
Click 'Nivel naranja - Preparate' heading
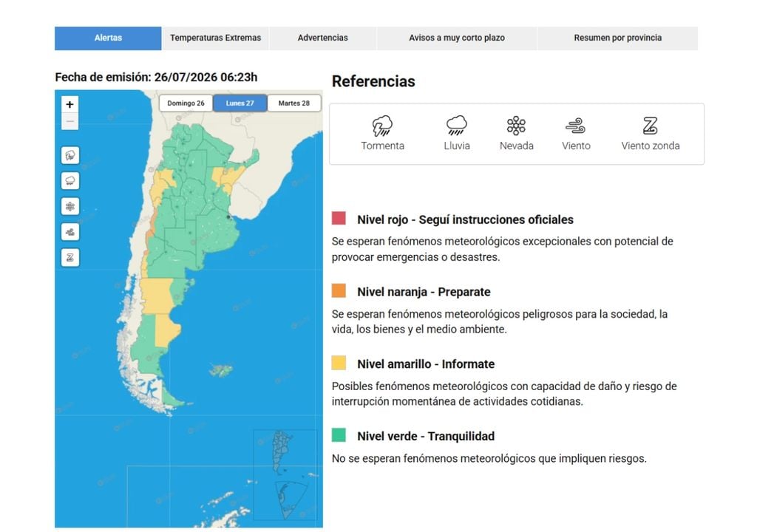point(424,292)
